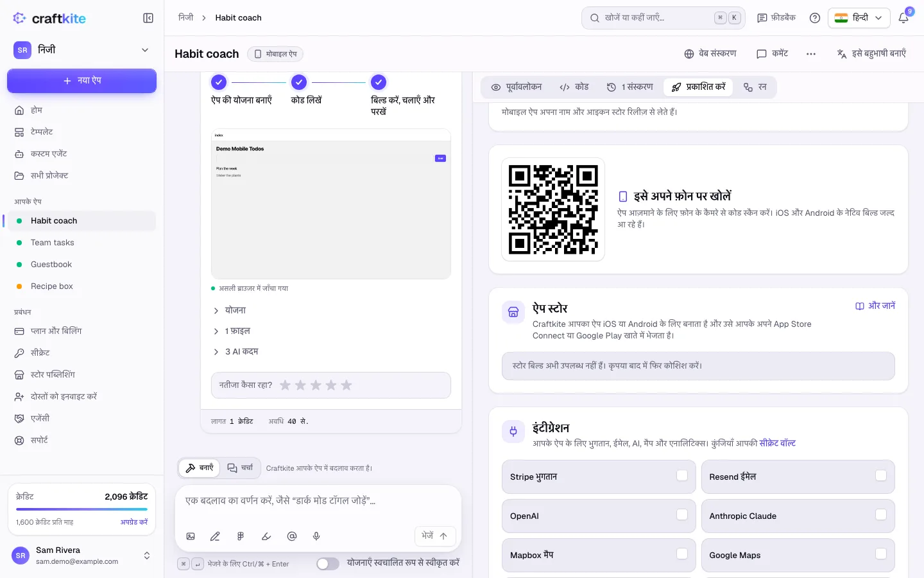924x578 pixels.
Task: Click the Figma import icon in chat box
Action: pyautogui.click(x=241, y=536)
